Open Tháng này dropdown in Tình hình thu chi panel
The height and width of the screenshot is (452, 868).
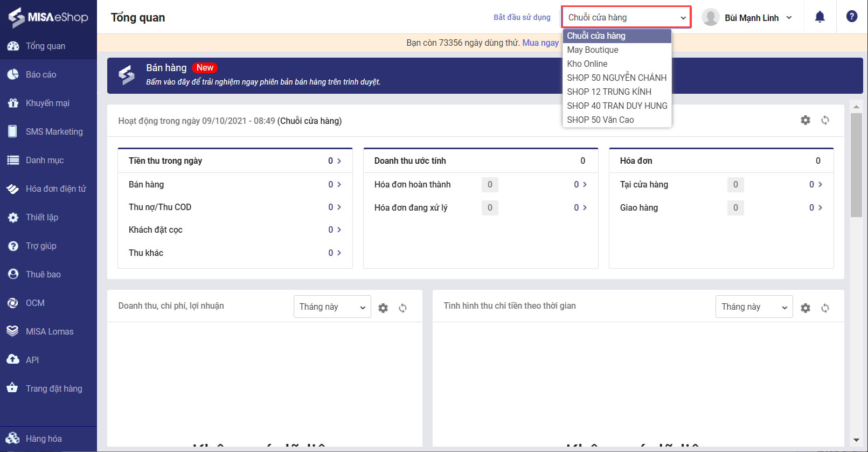pos(754,307)
